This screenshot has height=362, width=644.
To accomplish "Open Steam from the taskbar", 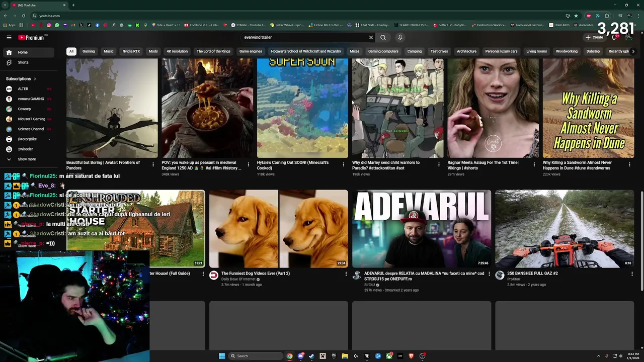I will pos(311,356).
